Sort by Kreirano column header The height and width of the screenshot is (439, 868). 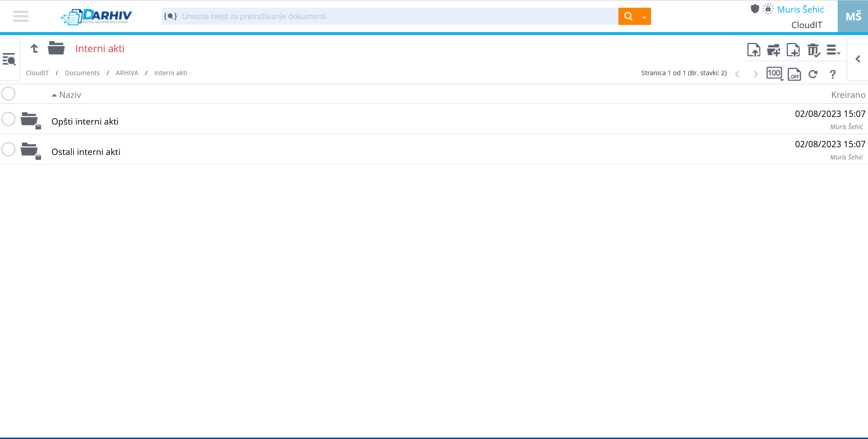point(848,95)
